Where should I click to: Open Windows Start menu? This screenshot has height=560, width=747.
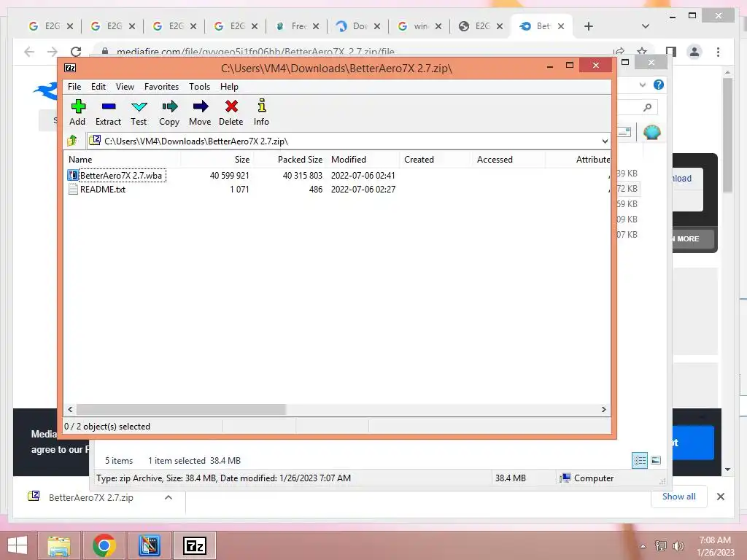18,545
